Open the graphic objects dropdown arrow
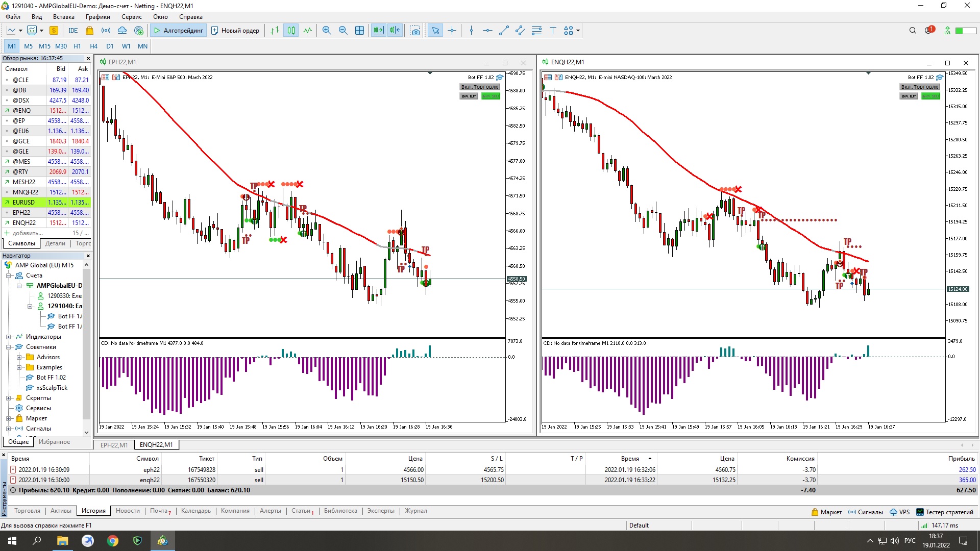The image size is (980, 551). tap(578, 31)
